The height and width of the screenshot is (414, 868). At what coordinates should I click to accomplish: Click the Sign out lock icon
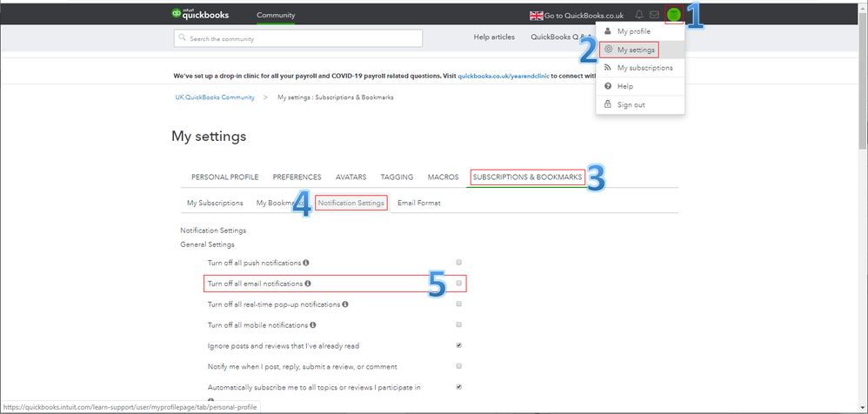point(608,104)
